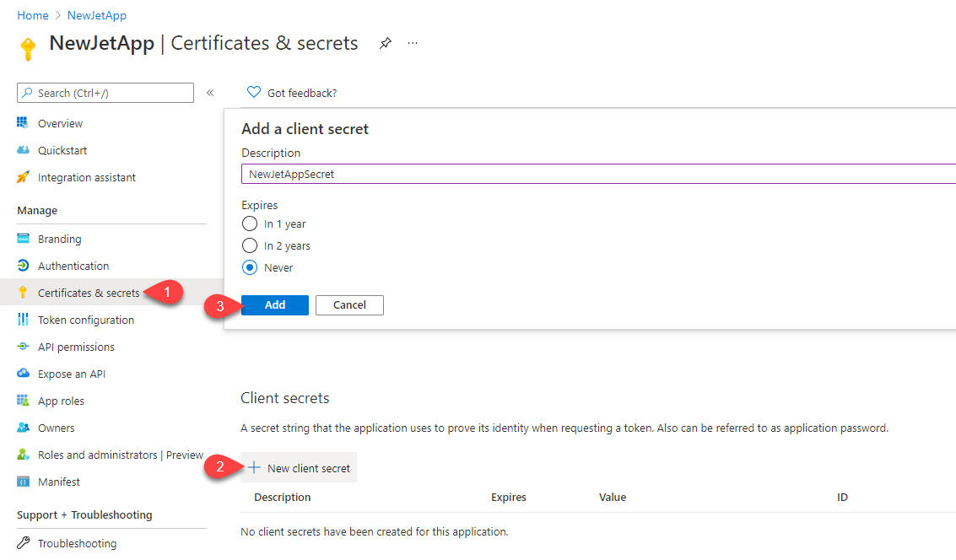Click the New client secret button label
Viewport: 956px width, 560px height.
click(x=309, y=468)
